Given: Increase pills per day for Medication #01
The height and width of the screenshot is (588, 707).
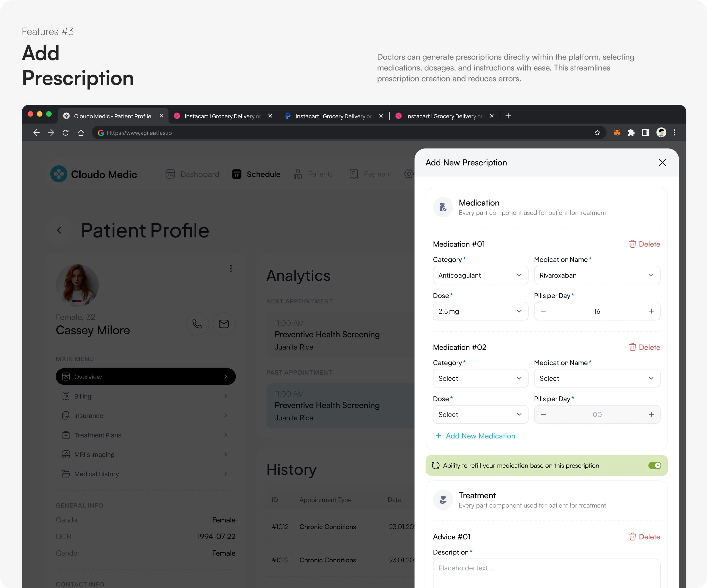Looking at the screenshot, I should pos(651,311).
